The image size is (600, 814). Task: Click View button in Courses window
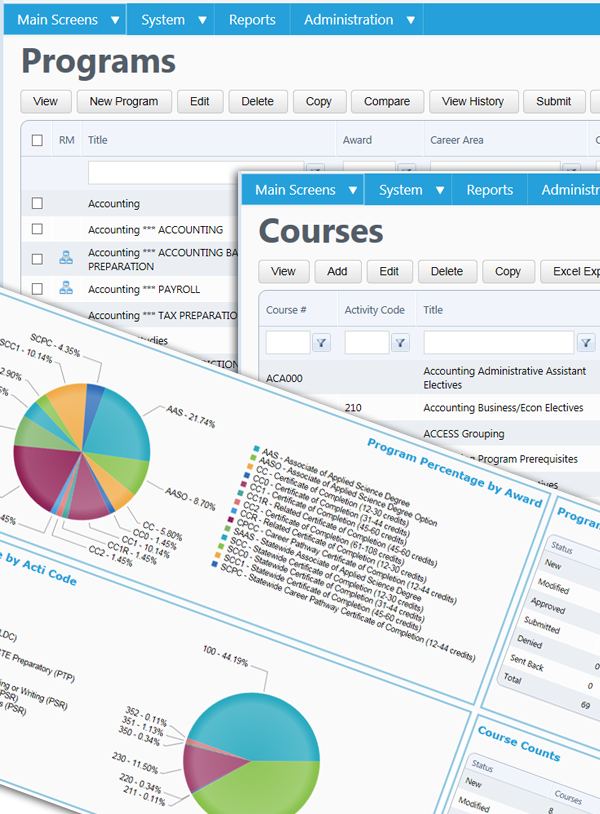coord(283,272)
